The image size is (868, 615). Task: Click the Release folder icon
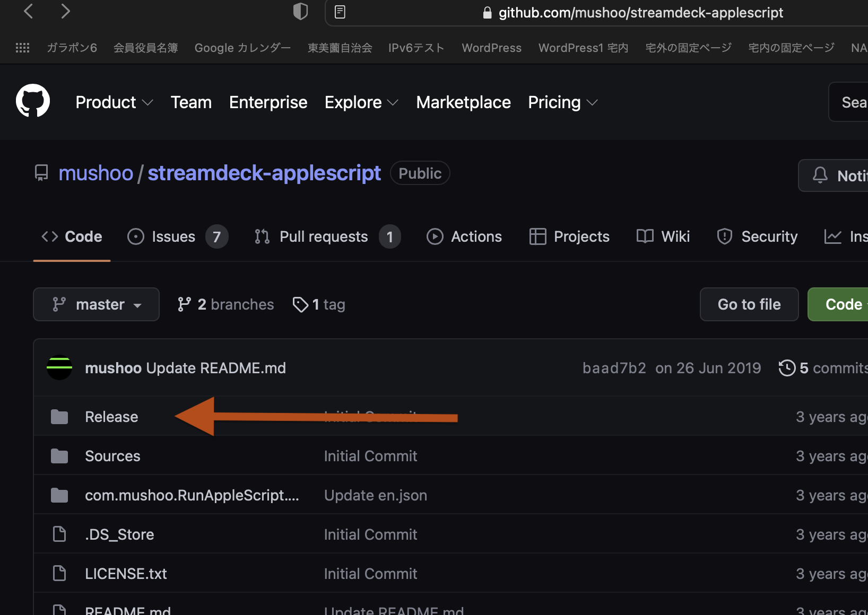click(59, 417)
